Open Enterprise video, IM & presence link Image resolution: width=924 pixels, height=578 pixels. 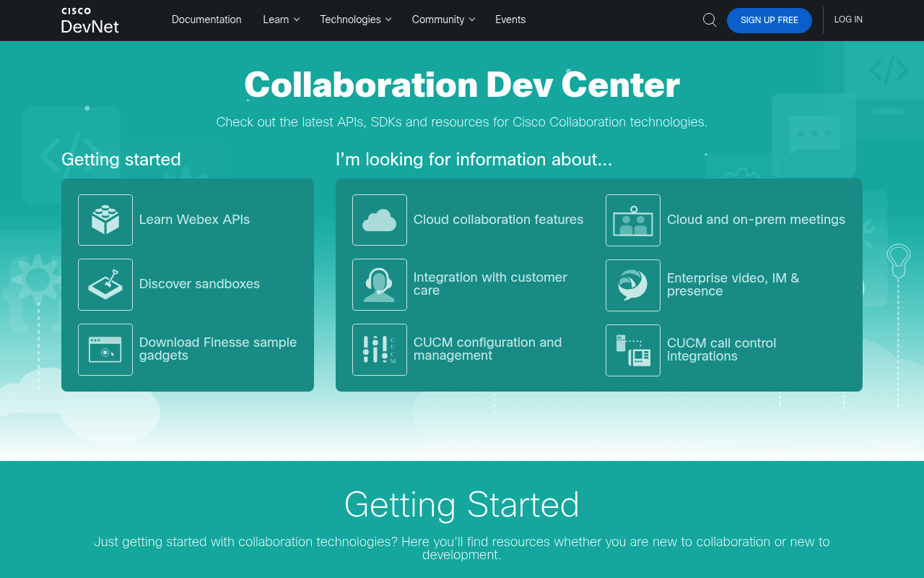point(733,285)
